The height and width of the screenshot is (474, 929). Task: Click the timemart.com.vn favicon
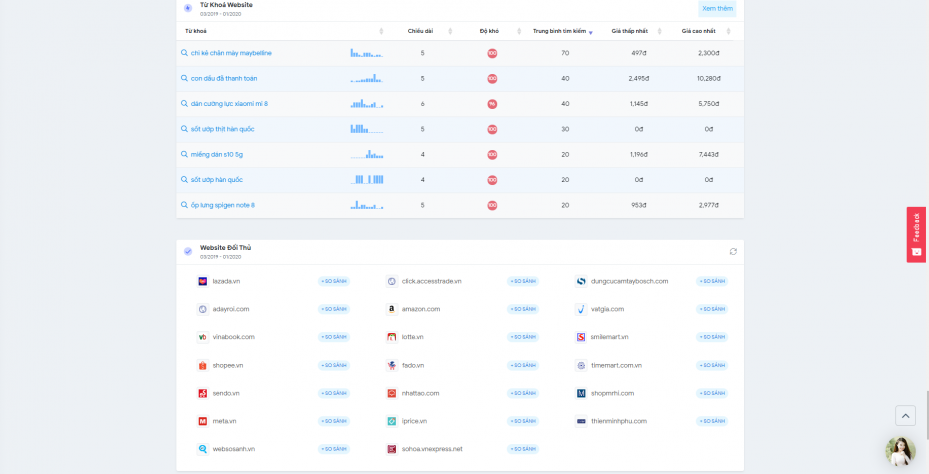pyautogui.click(x=581, y=366)
